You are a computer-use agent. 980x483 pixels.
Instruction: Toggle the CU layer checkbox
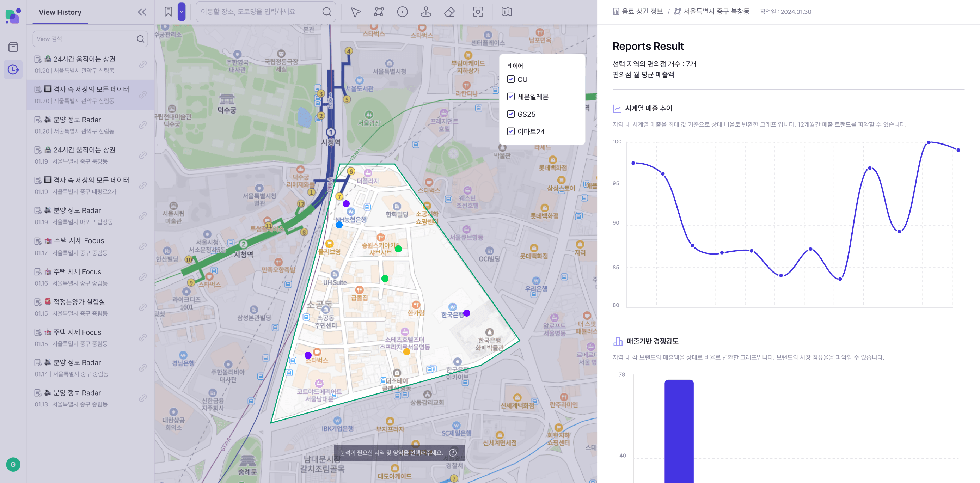[x=511, y=79]
